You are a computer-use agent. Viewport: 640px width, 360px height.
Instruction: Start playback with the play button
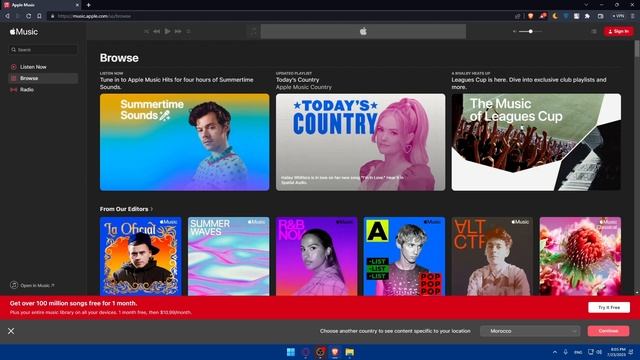pyautogui.click(x=167, y=31)
